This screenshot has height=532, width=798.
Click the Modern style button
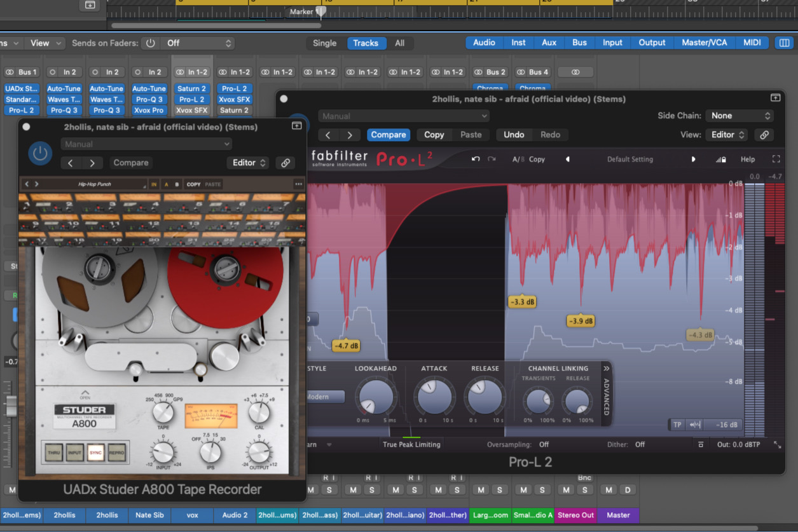tap(325, 397)
